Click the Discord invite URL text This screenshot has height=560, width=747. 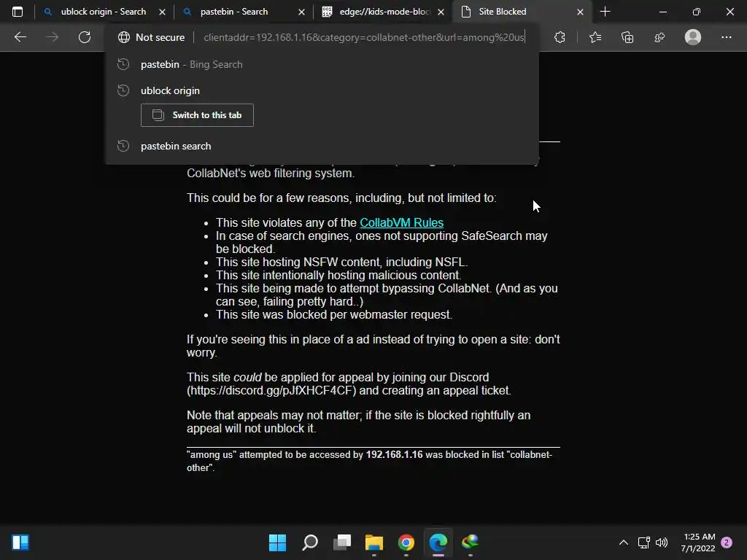271,391
